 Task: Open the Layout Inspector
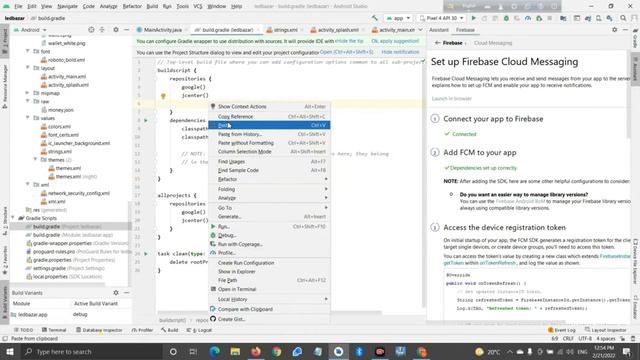click(605, 330)
